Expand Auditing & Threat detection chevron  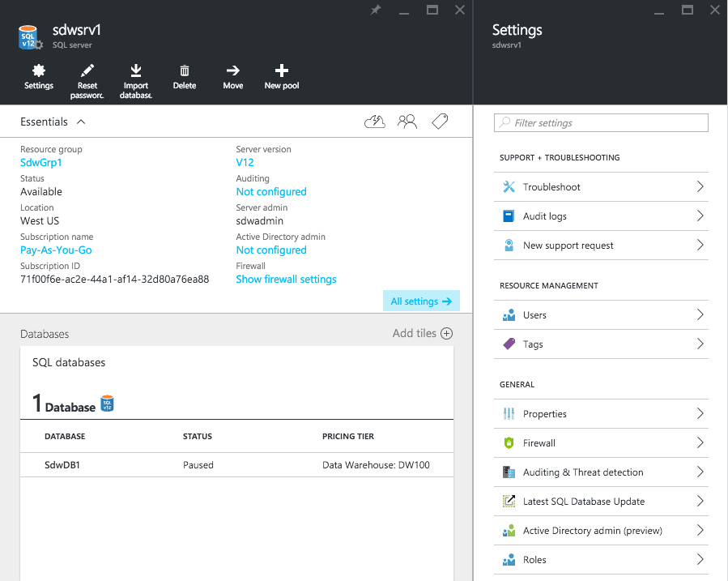(700, 472)
